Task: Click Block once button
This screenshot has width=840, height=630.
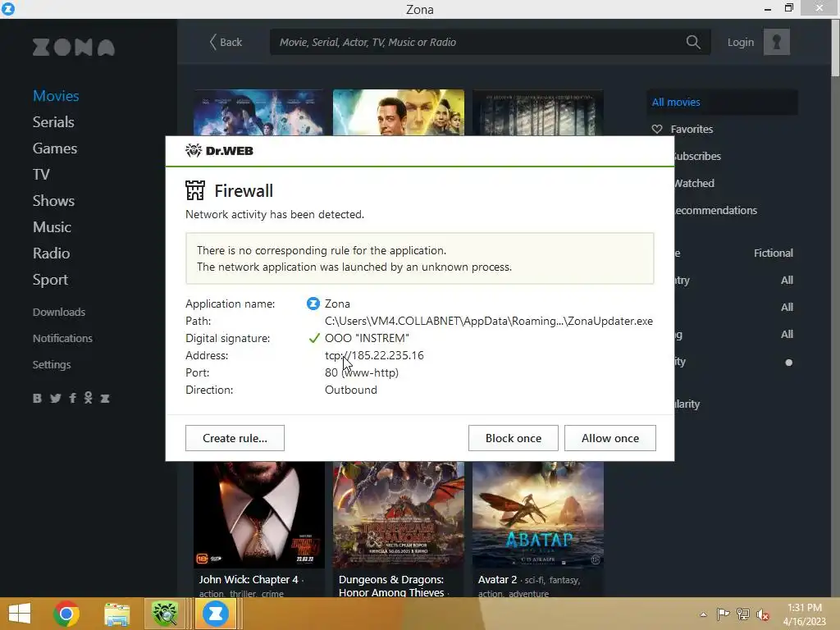Action: pos(514,438)
